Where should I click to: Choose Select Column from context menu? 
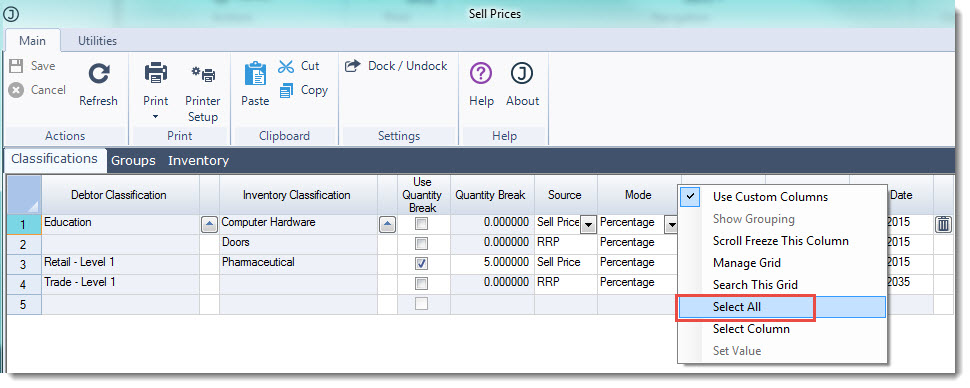782,329
